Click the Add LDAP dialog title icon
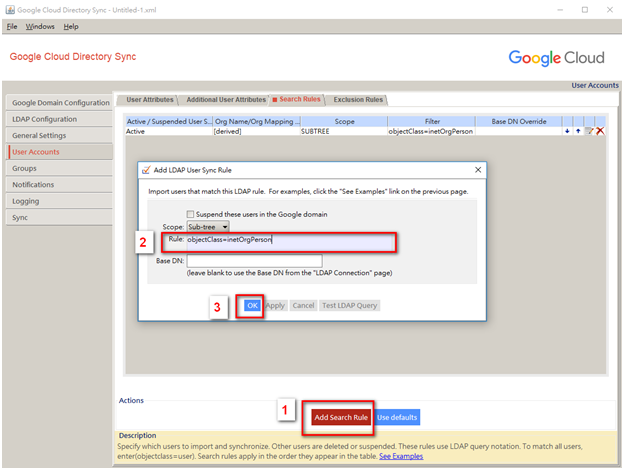This screenshot has height=470, width=624. 146,170
